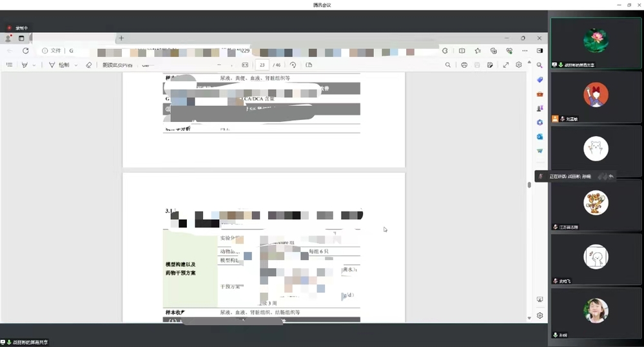Open the PDF table of contents panel
The image size is (644, 347).
click(10, 65)
